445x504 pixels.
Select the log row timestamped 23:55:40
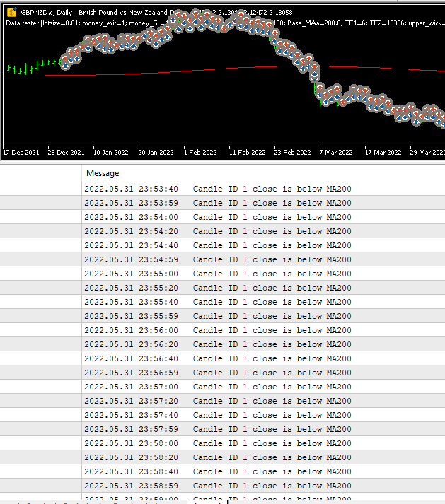222,302
